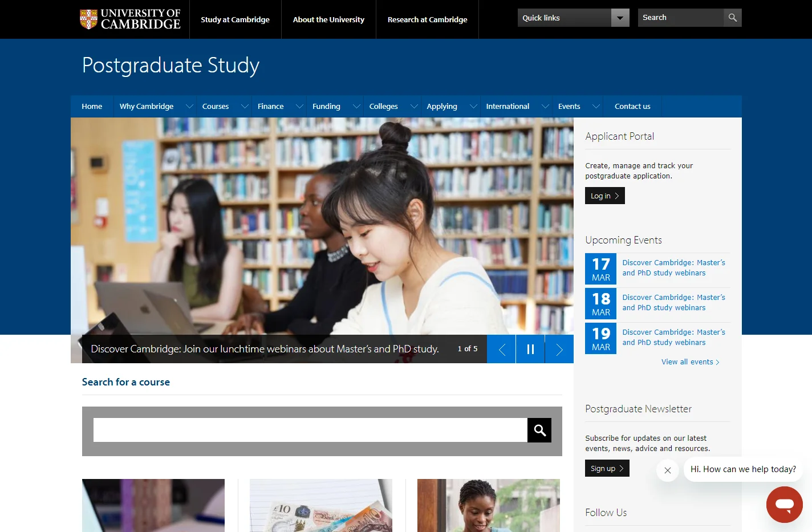Click the 17 MAR date tile
The width and height of the screenshot is (812, 532).
coord(601,269)
